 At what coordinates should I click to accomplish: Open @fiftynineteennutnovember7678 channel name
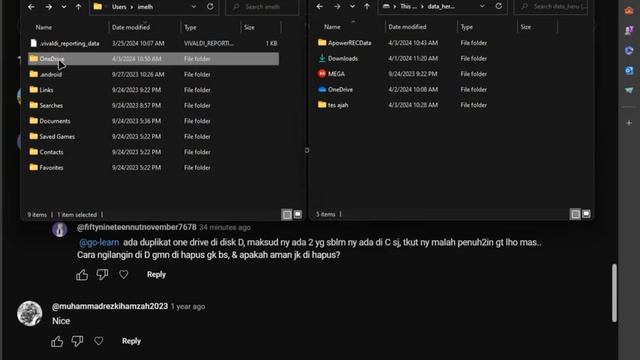137,227
